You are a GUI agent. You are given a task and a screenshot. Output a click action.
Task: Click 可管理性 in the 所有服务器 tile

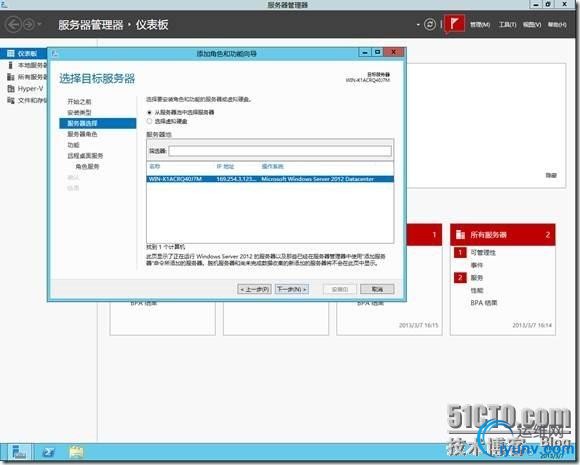tap(483, 253)
